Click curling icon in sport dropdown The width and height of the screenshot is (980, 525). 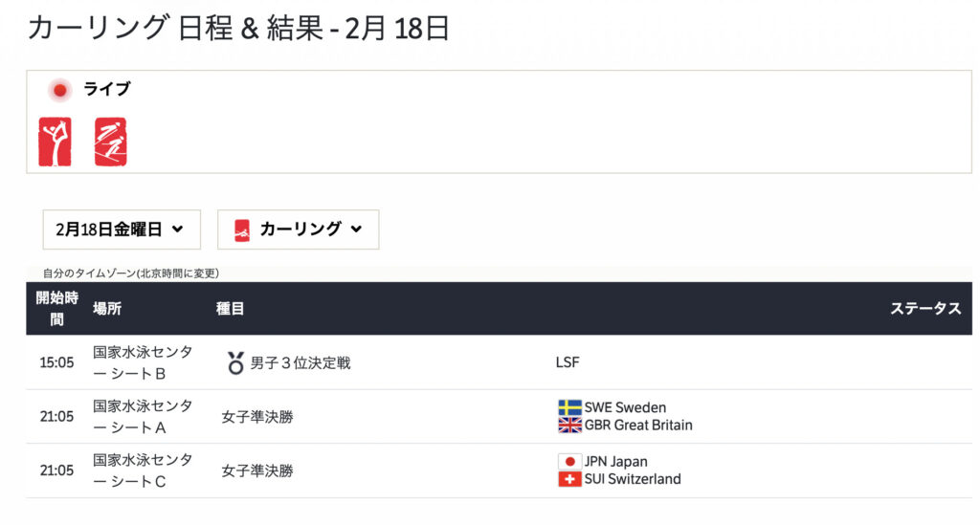(242, 230)
